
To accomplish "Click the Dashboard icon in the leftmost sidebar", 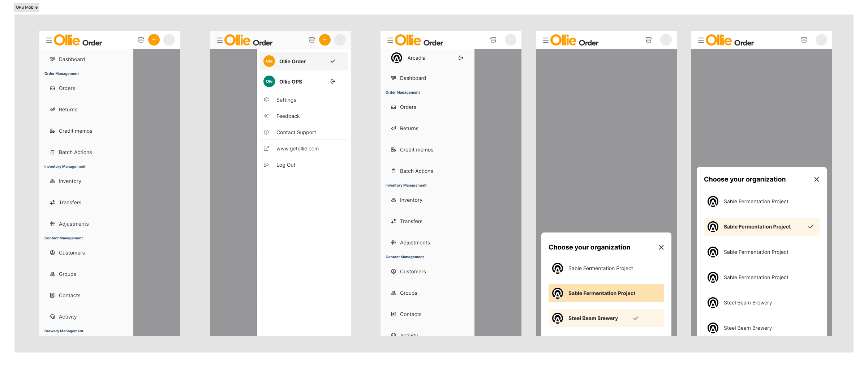I will coord(52,59).
